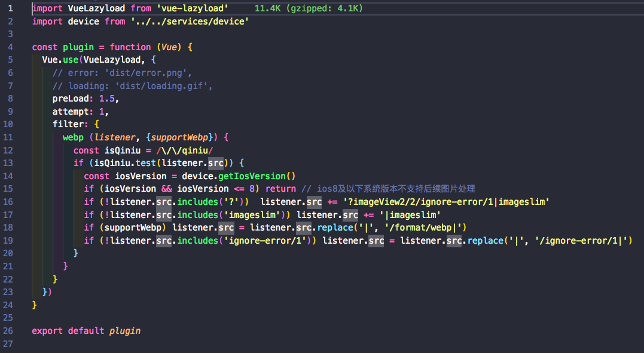Click the 'webp' method name
The width and height of the screenshot is (644, 353).
[x=73, y=137]
